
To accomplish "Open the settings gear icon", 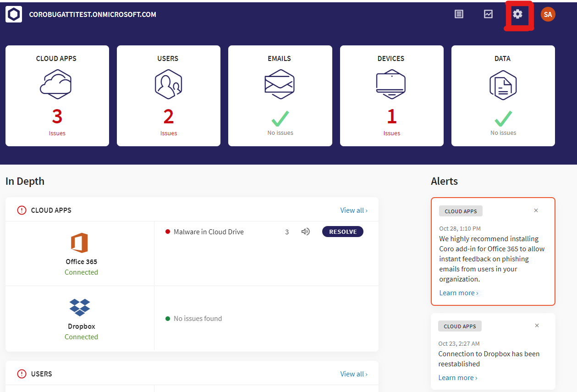I will click(517, 14).
